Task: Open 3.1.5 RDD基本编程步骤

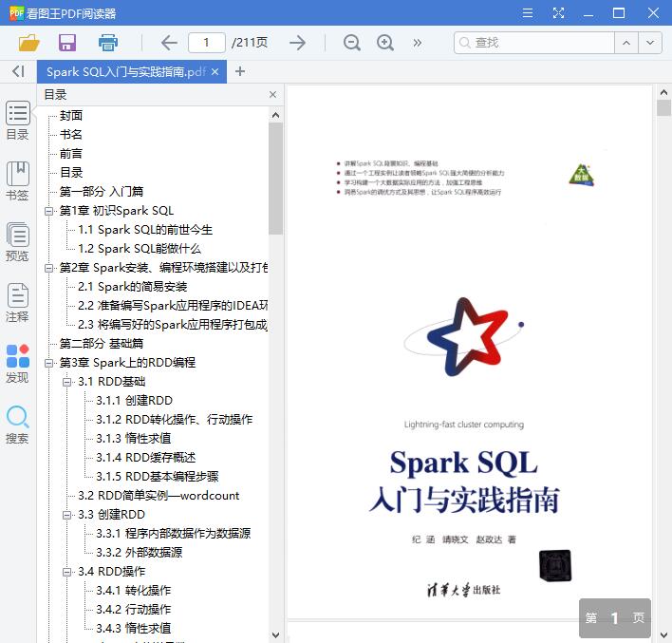Action: pos(158,476)
